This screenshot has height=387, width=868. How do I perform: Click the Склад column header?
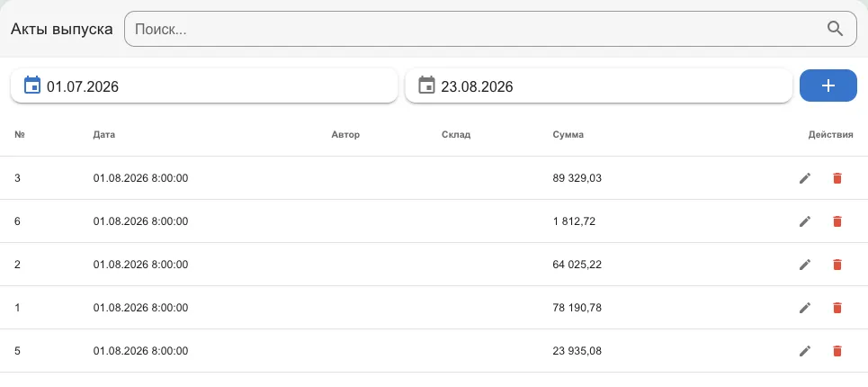(x=456, y=134)
